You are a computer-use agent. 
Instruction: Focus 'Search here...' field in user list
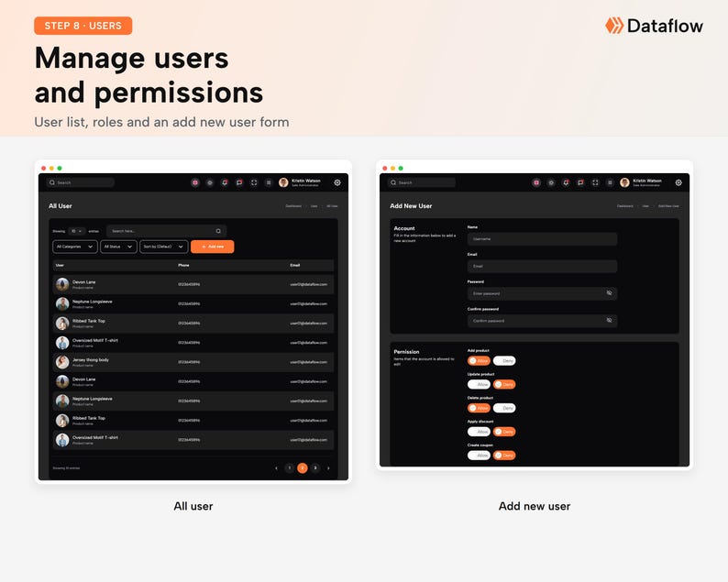[166, 231]
